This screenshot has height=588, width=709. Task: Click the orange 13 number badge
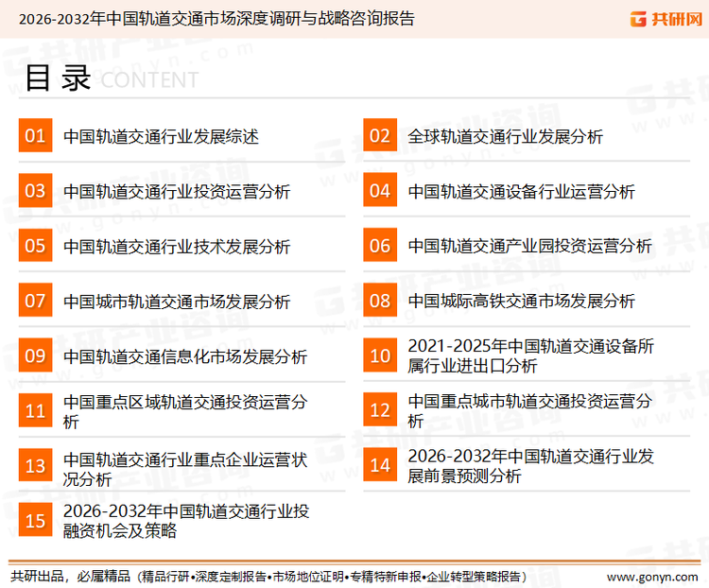(x=35, y=465)
